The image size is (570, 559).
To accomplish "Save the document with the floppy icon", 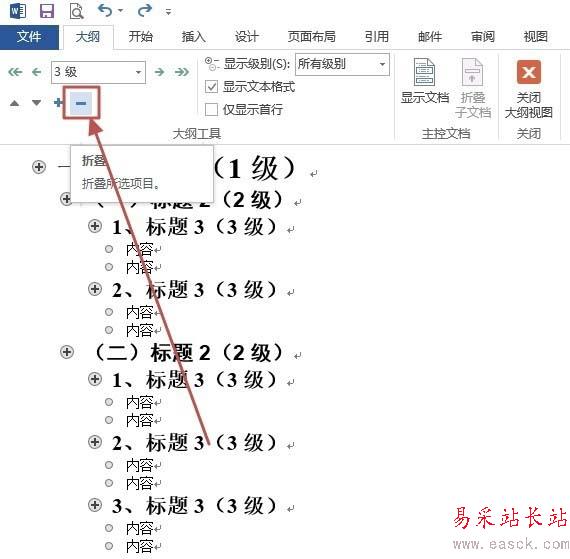I will [47, 11].
